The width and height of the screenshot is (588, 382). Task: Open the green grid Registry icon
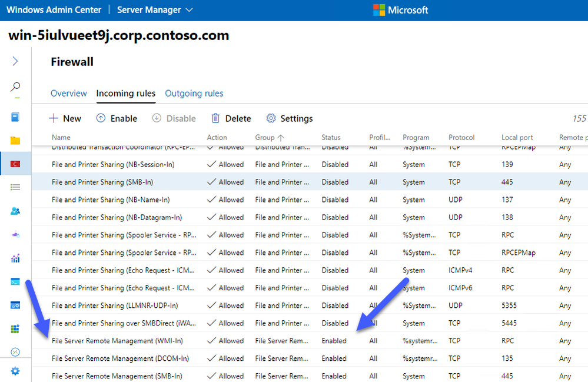(15, 329)
